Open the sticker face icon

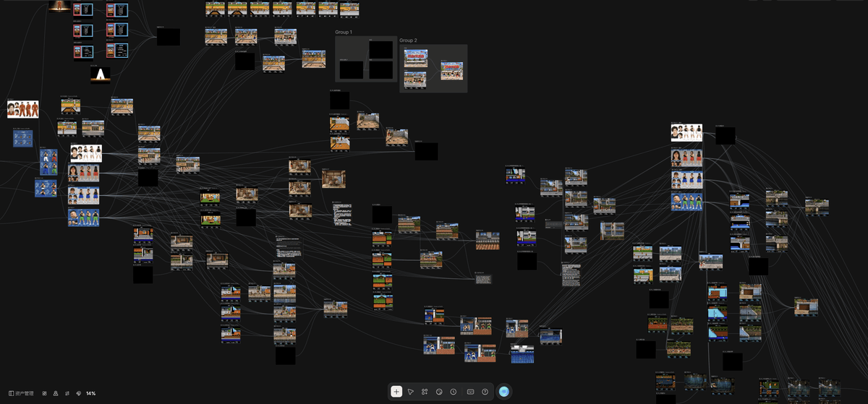tap(439, 392)
